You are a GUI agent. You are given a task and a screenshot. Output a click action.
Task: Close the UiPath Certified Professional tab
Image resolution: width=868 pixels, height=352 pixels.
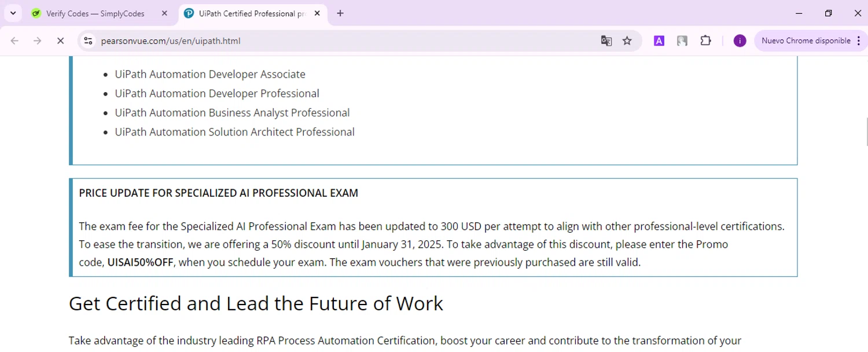point(317,13)
